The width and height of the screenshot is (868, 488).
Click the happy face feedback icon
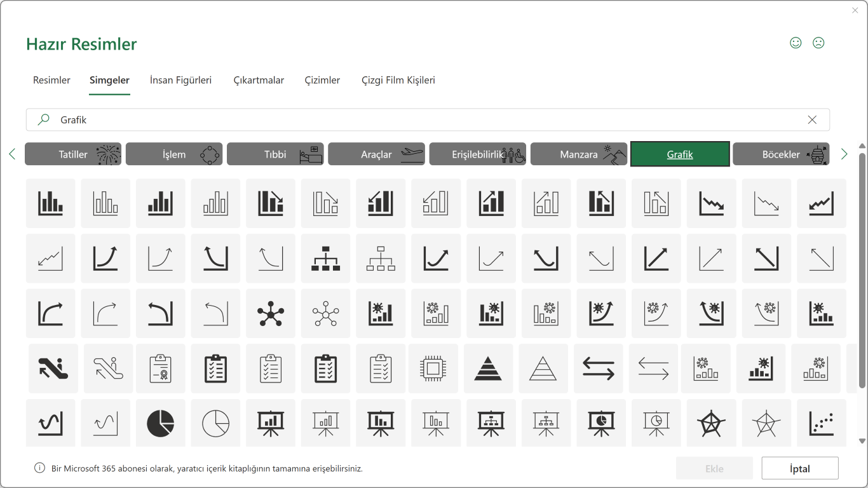coord(796,43)
